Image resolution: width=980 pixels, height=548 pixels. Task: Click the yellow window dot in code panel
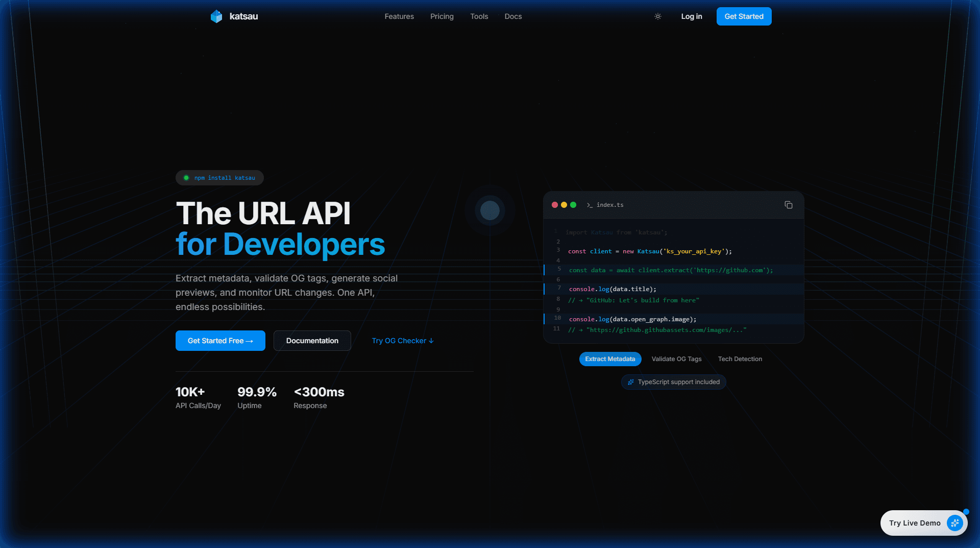click(564, 205)
